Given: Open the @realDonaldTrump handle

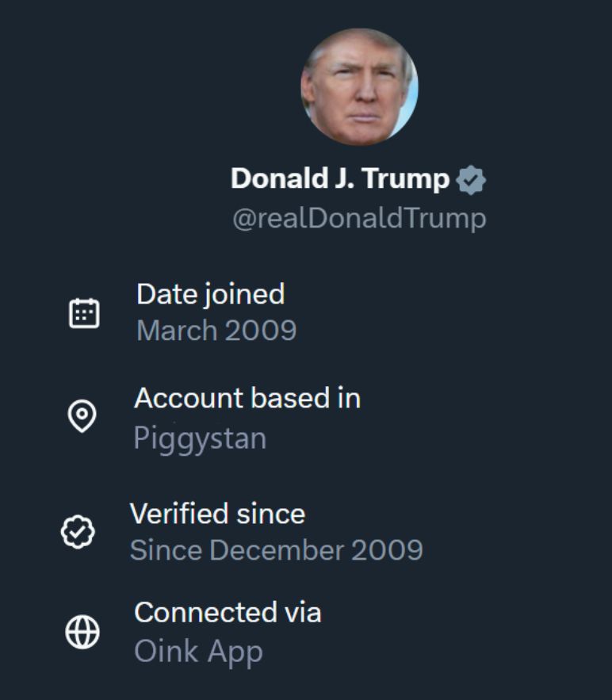Looking at the screenshot, I should click(359, 218).
